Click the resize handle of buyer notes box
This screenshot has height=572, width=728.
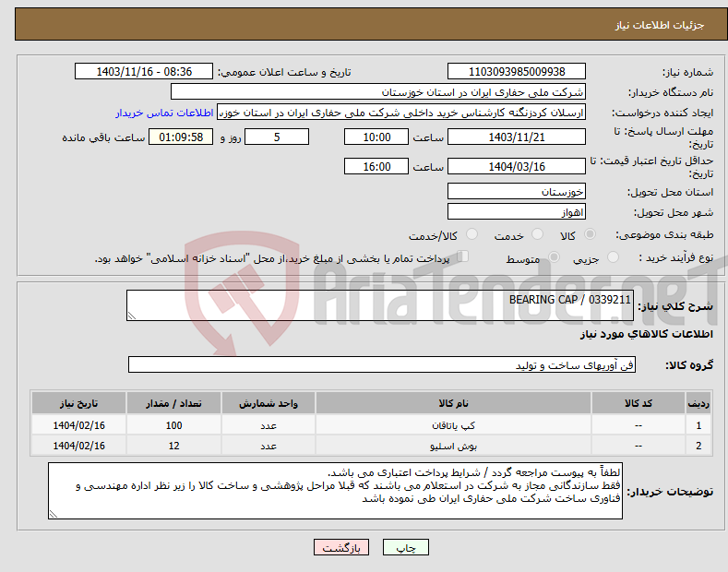pos(53,515)
